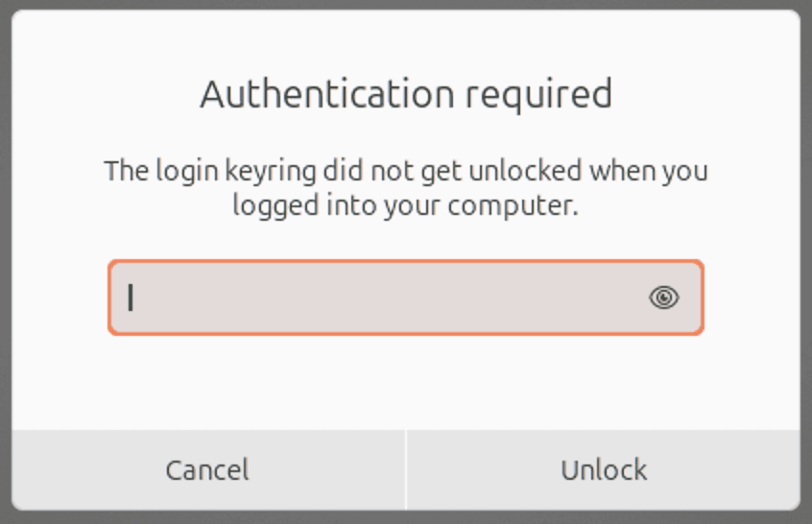Confirm the password by clicking Unlock
The image size is (812, 524).
(x=604, y=469)
